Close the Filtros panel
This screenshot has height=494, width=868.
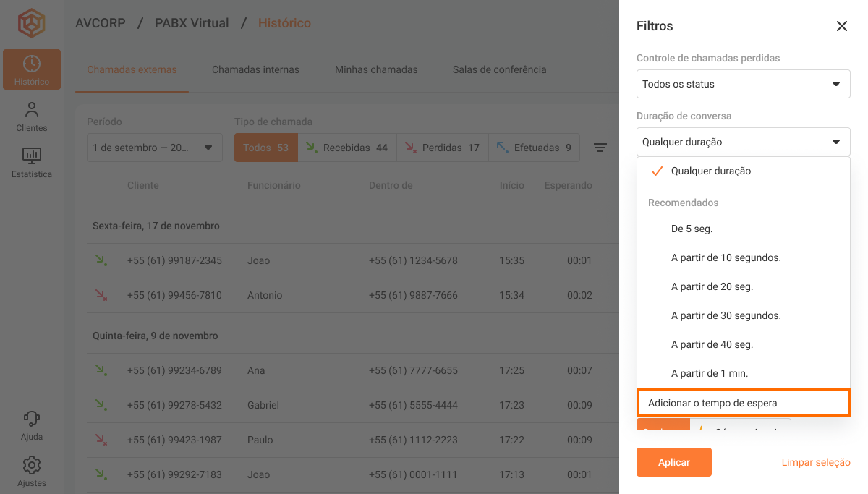pos(841,26)
